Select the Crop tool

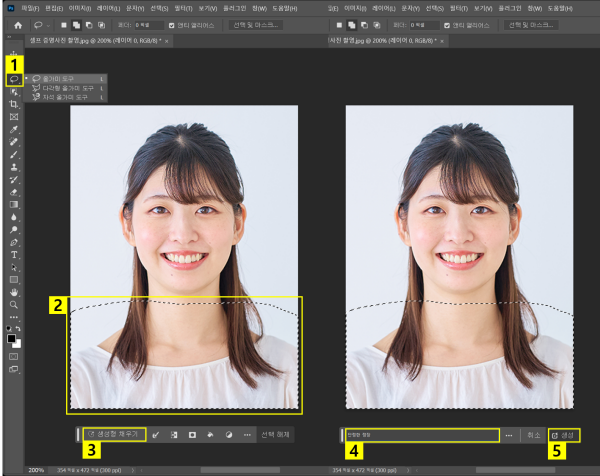click(x=14, y=104)
